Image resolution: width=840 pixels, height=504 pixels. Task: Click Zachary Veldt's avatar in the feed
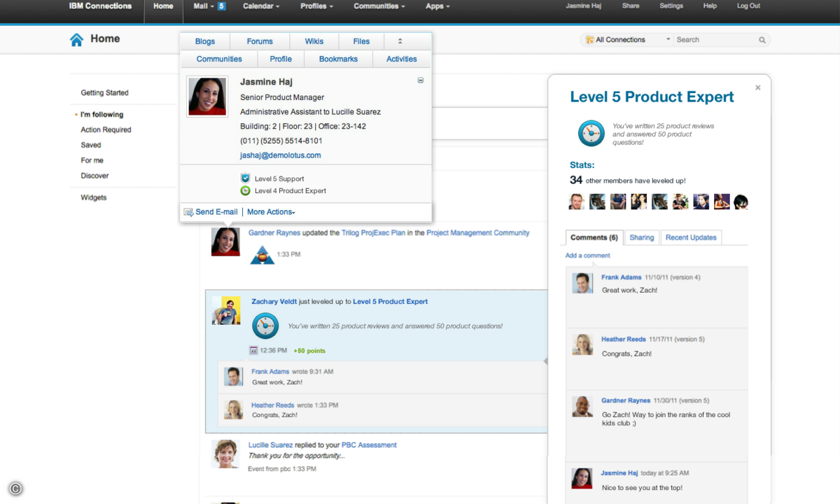pos(226,310)
